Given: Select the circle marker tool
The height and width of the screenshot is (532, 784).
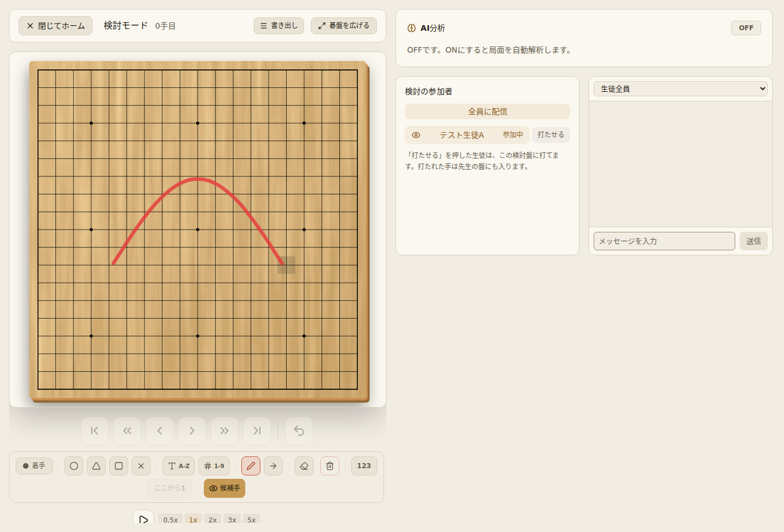Looking at the screenshot, I should point(74,466).
